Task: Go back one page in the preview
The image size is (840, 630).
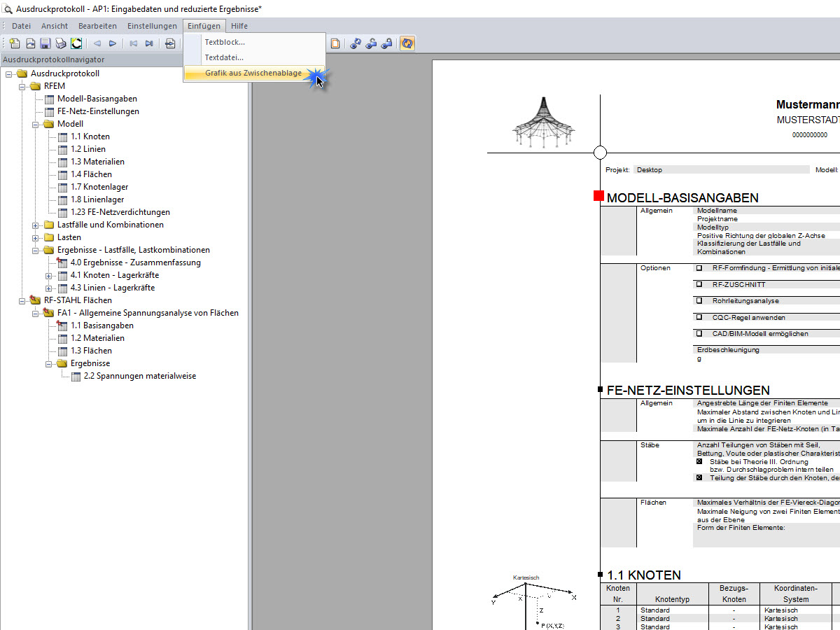Action: click(97, 43)
